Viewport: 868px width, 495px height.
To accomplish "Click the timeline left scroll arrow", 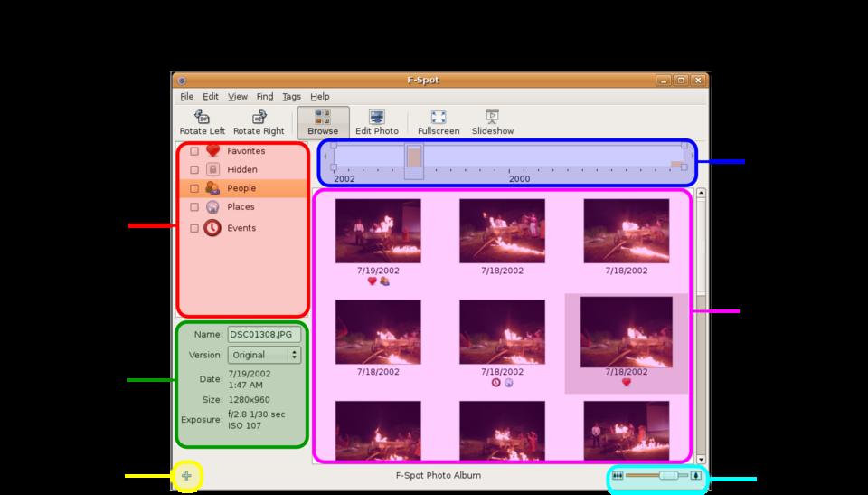I will 325,157.
